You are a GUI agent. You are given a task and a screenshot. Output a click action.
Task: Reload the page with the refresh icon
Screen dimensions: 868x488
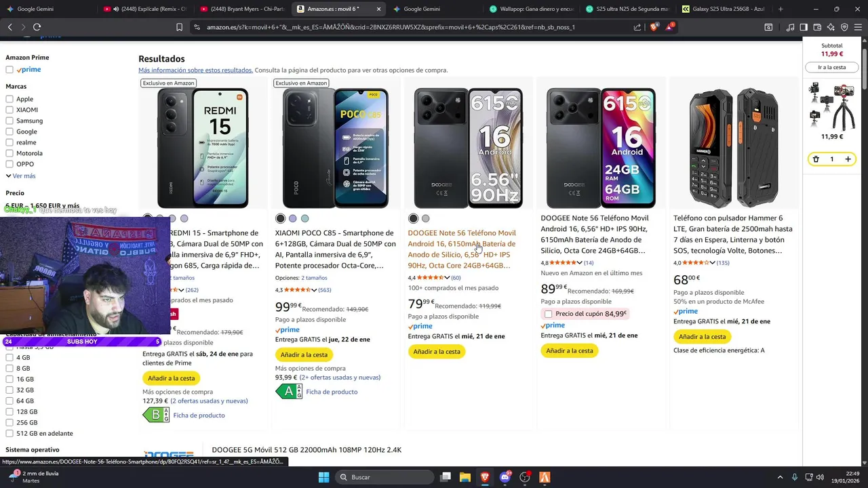coord(37,27)
